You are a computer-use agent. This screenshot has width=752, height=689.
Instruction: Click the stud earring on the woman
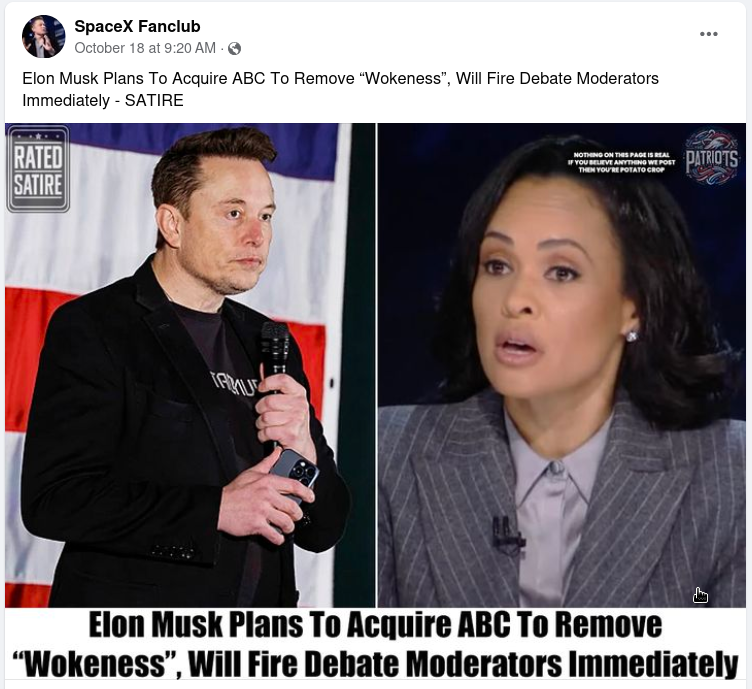tap(632, 336)
